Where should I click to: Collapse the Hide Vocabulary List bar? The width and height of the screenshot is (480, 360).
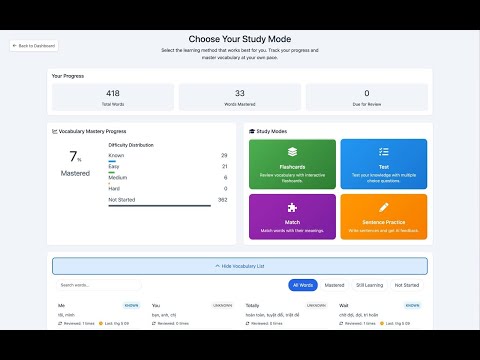tap(240, 266)
